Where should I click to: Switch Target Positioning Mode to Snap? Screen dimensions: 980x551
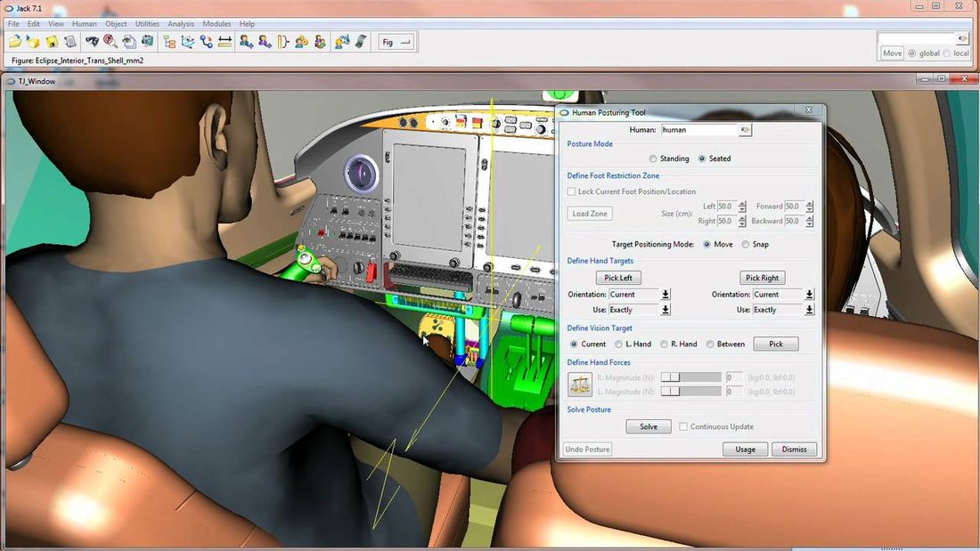pyautogui.click(x=746, y=244)
